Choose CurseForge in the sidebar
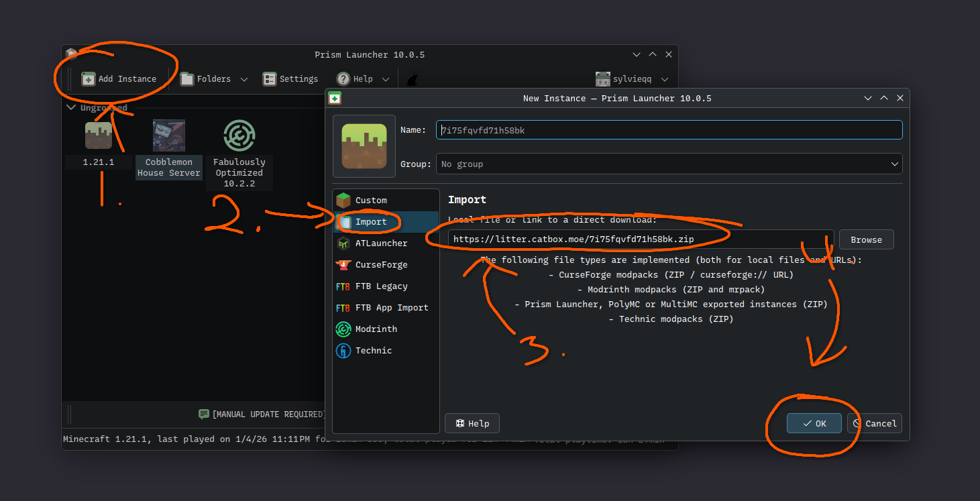 [x=381, y=265]
